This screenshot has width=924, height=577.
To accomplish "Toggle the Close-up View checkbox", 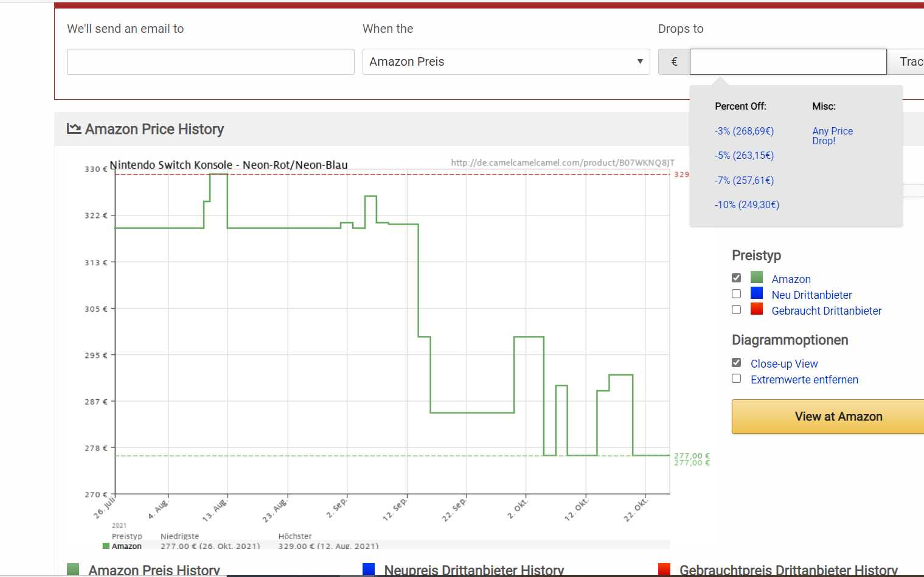I will tap(737, 362).
